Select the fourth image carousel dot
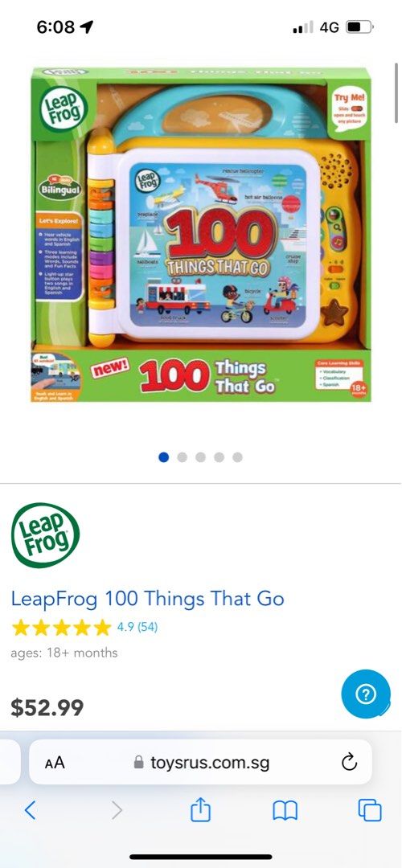This screenshot has height=868, width=402. 219,457
